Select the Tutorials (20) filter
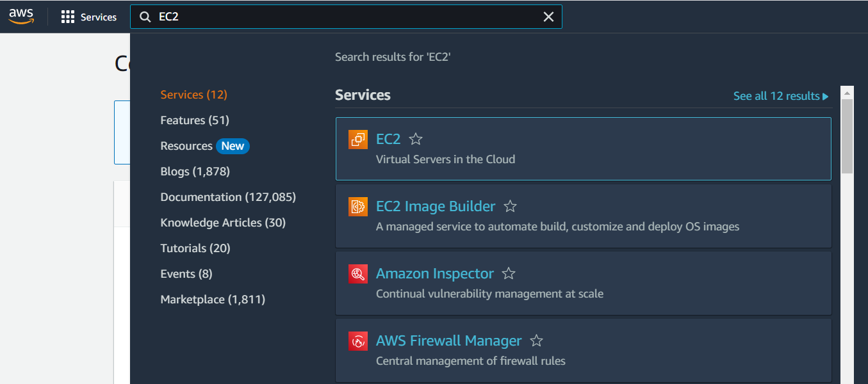This screenshot has width=868, height=384. (x=195, y=248)
